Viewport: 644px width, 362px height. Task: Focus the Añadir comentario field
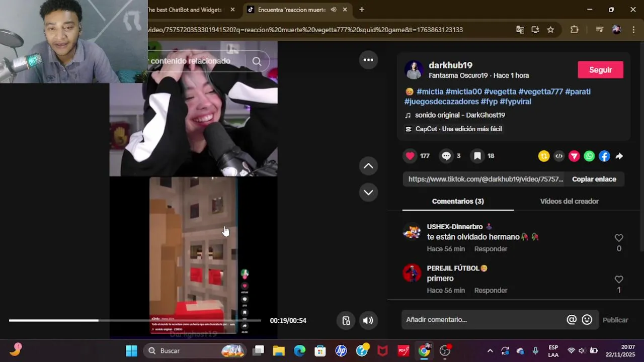point(484,319)
